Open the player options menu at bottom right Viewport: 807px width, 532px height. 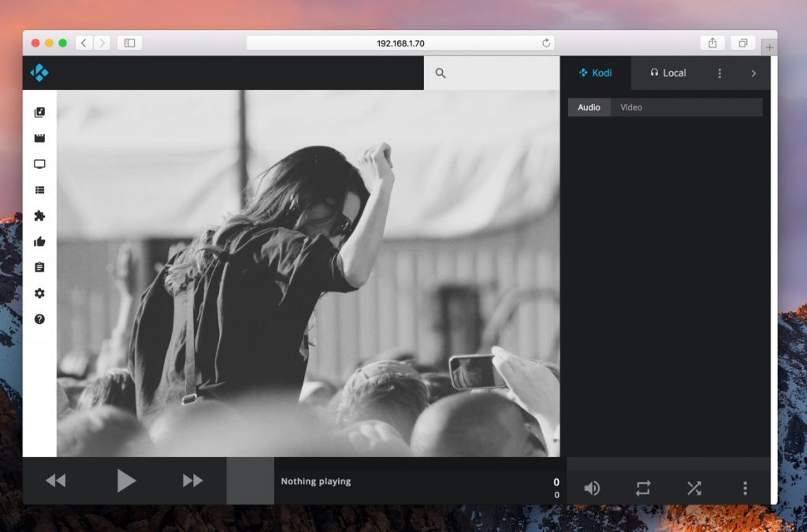[x=745, y=488]
